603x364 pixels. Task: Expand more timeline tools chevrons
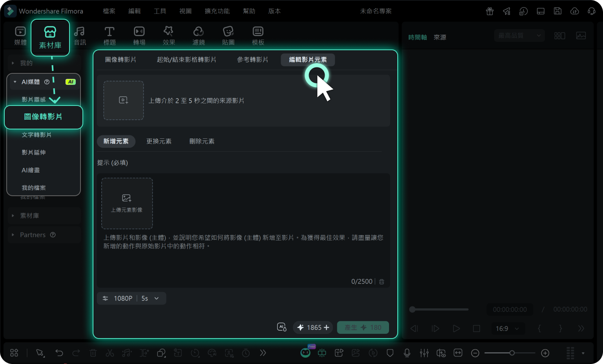(263, 353)
